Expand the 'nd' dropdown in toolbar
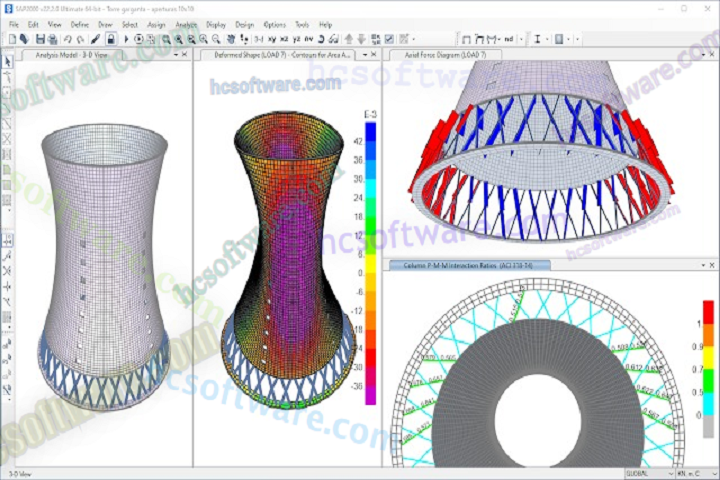The height and width of the screenshot is (480, 720). [521, 39]
